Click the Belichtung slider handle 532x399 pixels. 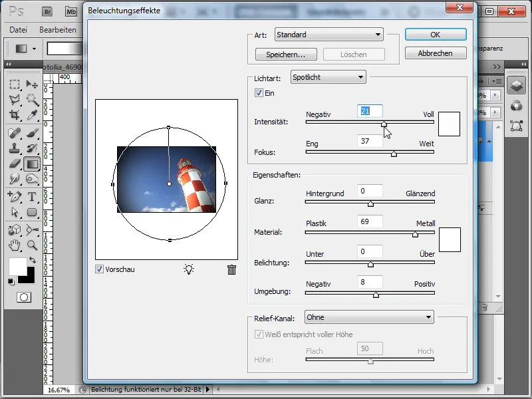coord(370,264)
